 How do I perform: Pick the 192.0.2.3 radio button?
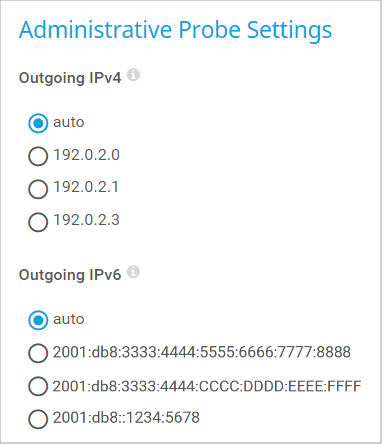pyautogui.click(x=38, y=222)
